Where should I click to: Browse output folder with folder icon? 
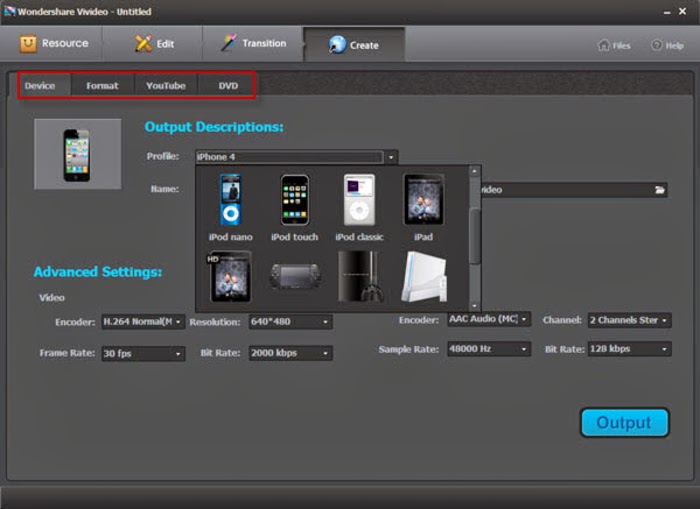click(x=660, y=190)
